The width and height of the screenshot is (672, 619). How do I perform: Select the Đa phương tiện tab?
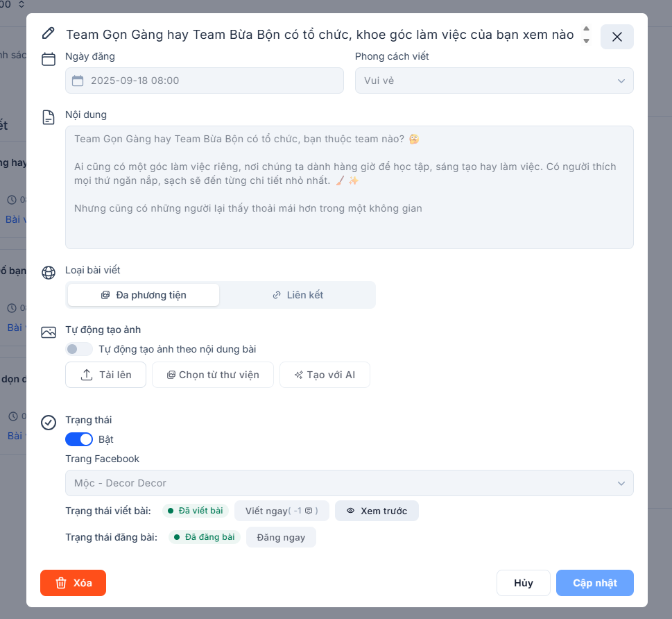coord(144,295)
